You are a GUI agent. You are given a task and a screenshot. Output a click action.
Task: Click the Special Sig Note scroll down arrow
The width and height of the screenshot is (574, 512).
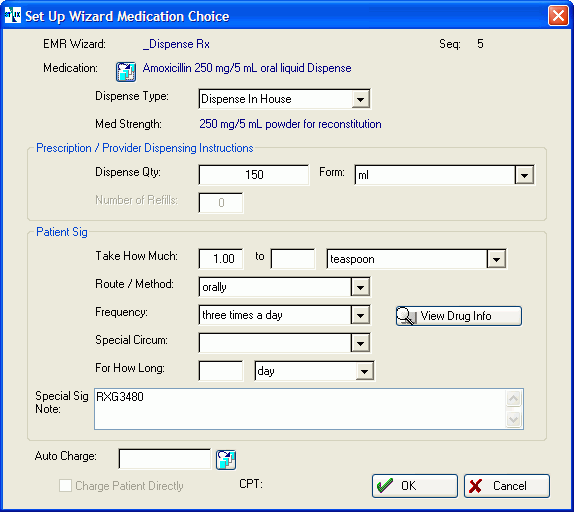513,419
